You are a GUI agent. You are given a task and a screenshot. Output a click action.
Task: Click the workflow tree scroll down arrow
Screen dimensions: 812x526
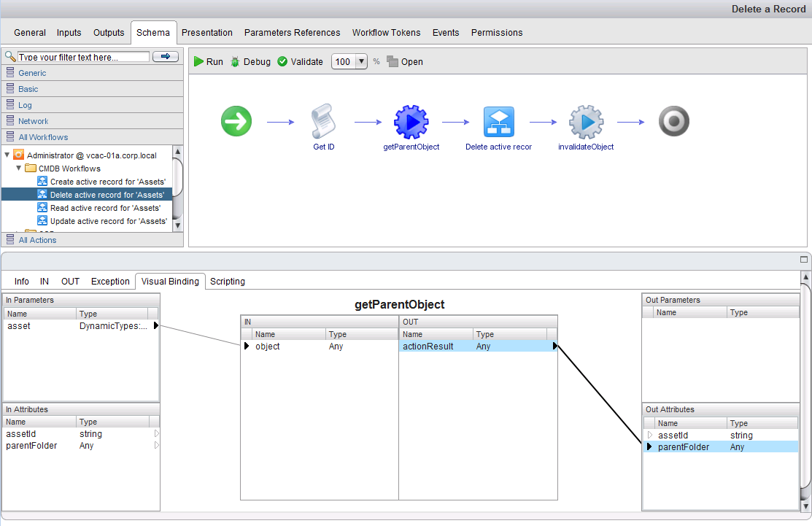(x=177, y=225)
